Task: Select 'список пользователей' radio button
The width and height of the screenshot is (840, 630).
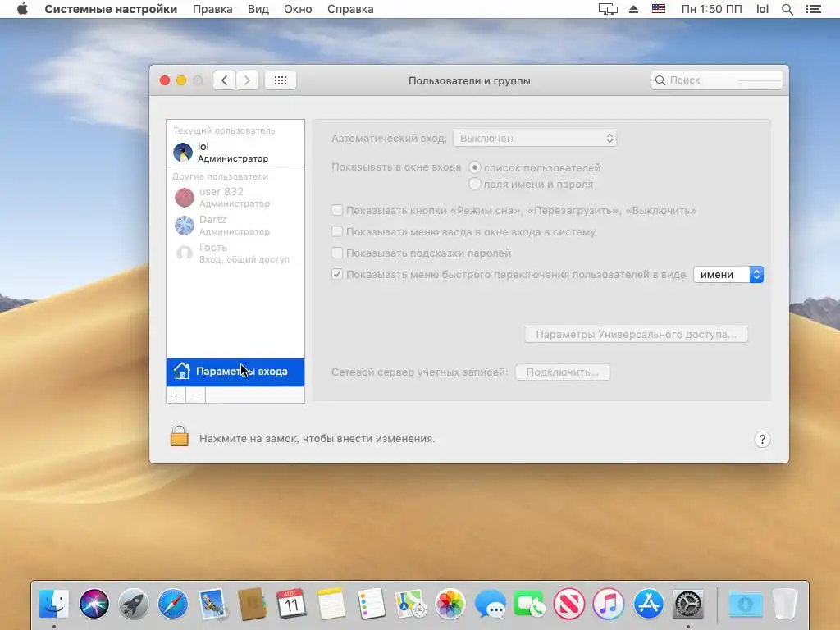Action: [x=475, y=167]
